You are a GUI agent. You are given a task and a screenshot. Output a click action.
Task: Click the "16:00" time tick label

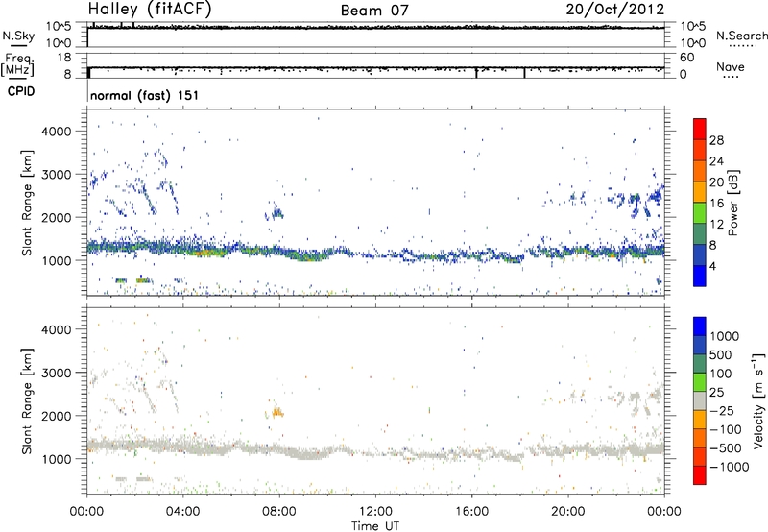pyautogui.click(x=471, y=512)
